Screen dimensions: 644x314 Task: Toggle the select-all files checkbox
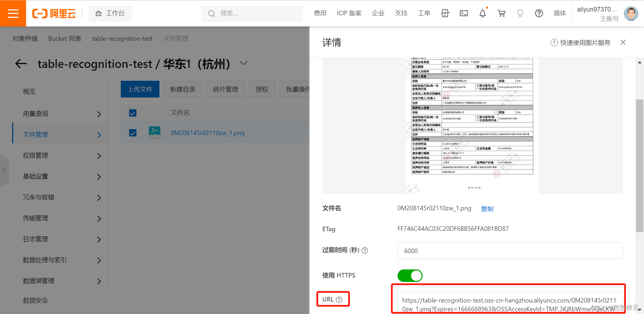[133, 113]
